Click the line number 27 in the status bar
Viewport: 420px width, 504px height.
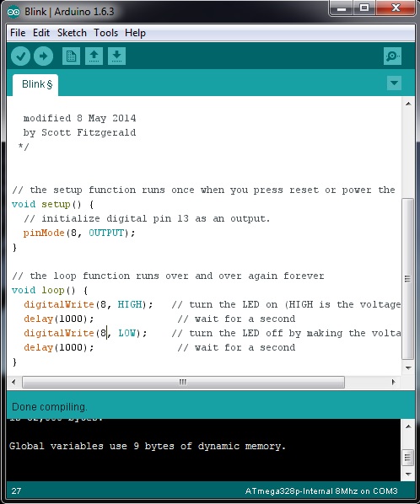pyautogui.click(x=16, y=491)
